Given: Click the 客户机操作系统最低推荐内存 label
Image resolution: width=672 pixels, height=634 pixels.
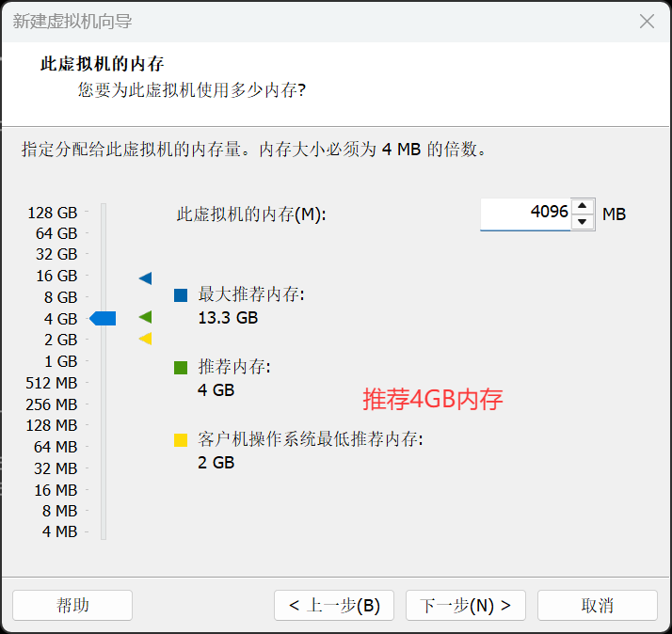Looking at the screenshot, I should tap(311, 439).
